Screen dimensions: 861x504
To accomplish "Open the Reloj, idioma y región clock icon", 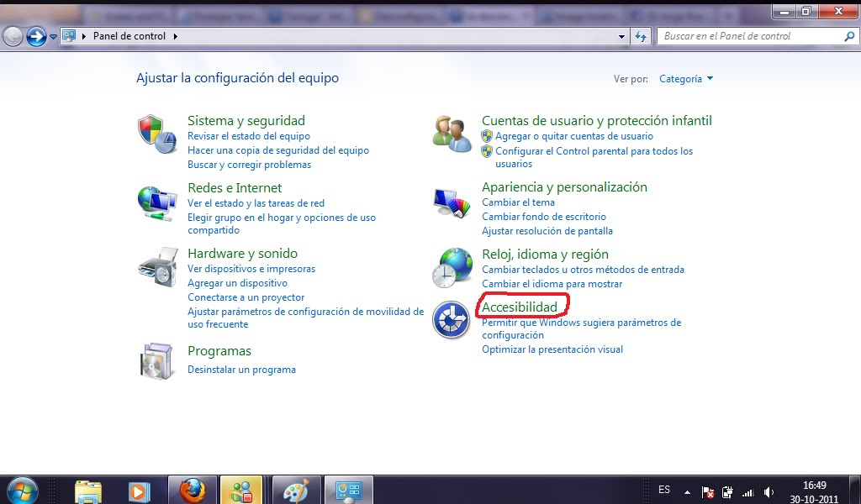I will coord(452,268).
